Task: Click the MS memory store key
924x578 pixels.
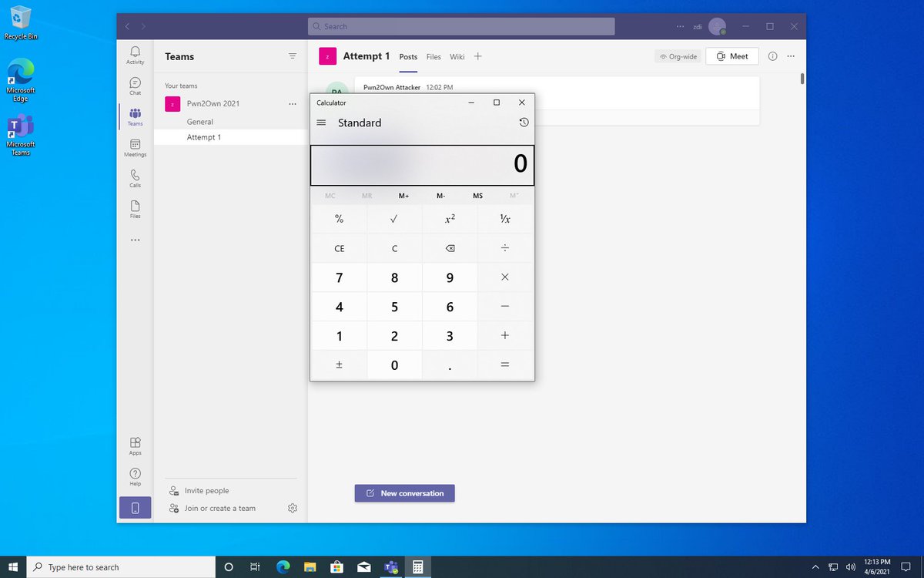Action: (x=477, y=196)
